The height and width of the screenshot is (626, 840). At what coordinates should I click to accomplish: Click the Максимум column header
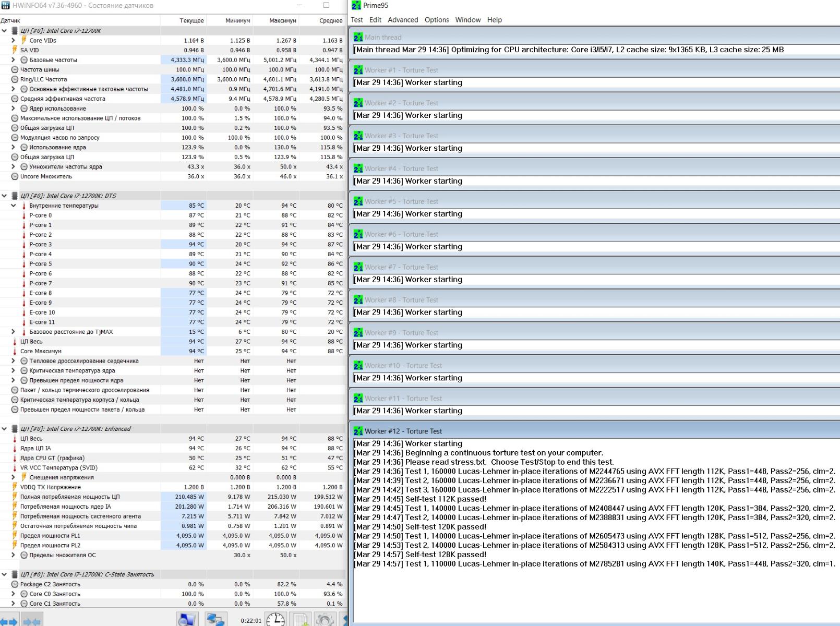point(282,20)
